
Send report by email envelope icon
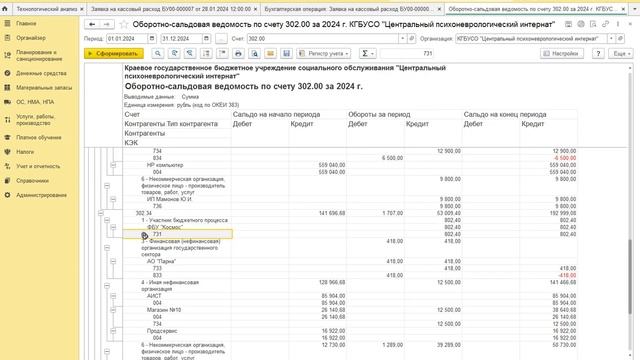[270, 53]
